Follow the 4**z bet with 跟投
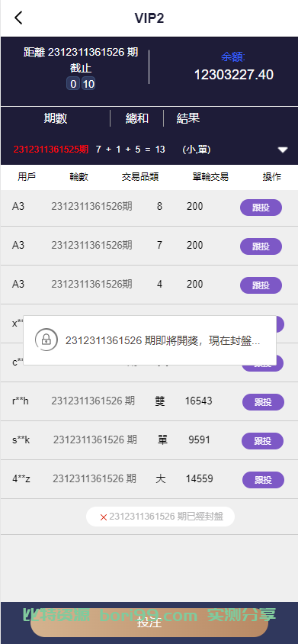 pyautogui.click(x=263, y=480)
